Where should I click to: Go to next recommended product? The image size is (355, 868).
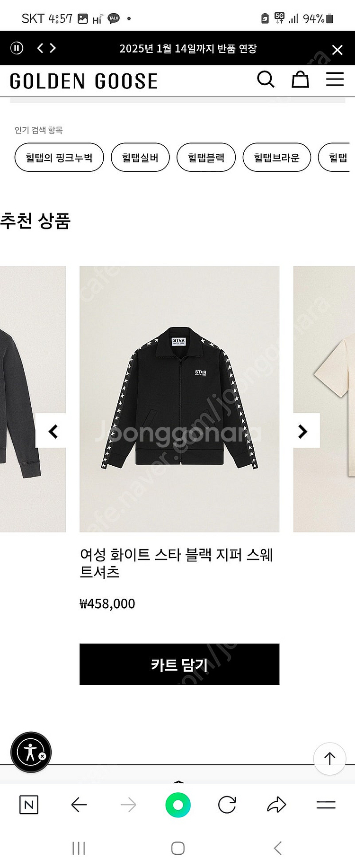pos(304,431)
